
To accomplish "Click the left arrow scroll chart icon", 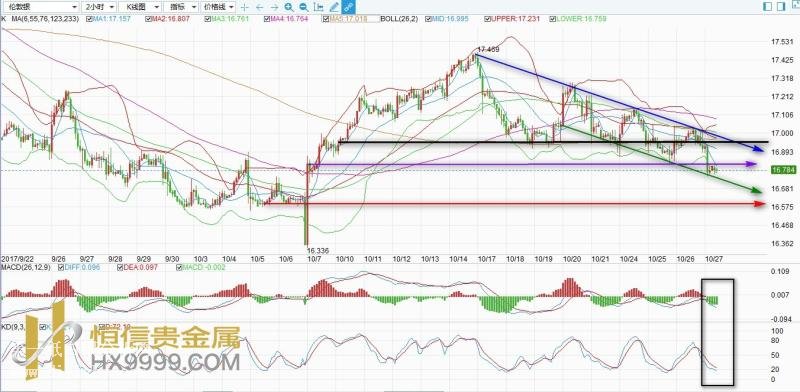I will click(260, 7).
